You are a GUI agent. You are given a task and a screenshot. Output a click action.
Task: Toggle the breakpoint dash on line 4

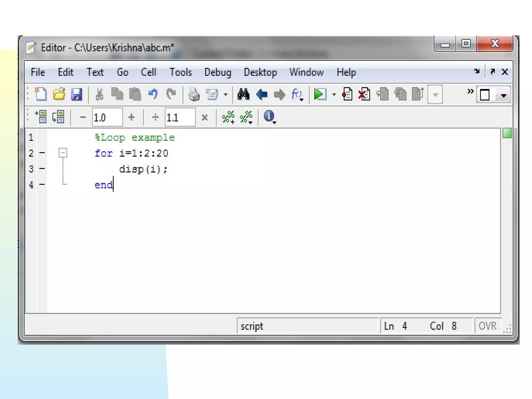pyautogui.click(x=42, y=184)
